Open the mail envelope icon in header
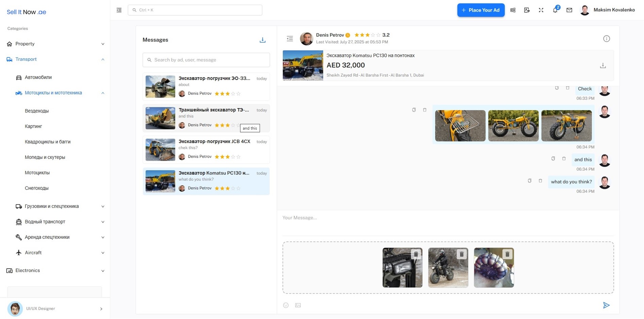This screenshot has width=644, height=319. point(569,10)
